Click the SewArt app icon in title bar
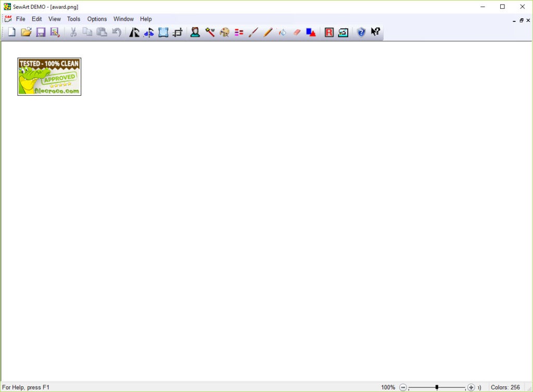533x392 pixels. [x=7, y=6]
